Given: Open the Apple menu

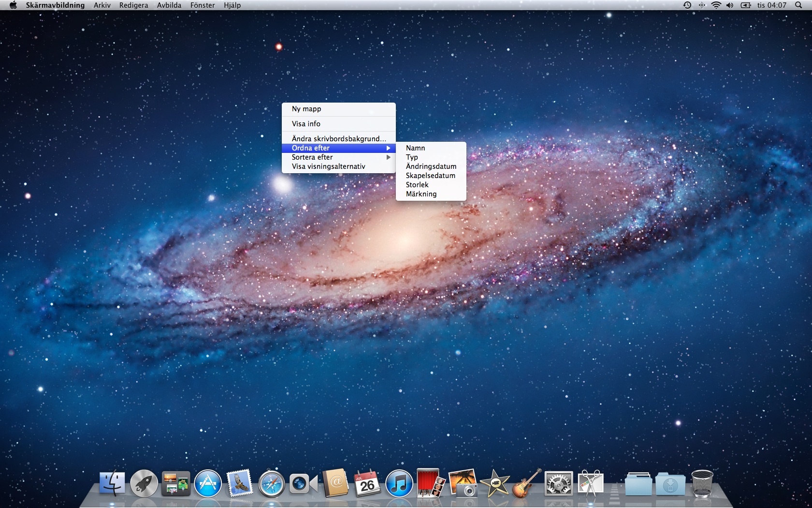Looking at the screenshot, I should tap(13, 5).
